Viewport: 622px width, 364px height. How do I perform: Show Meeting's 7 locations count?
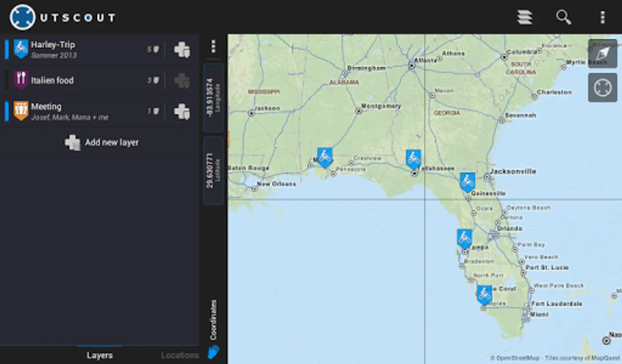153,111
